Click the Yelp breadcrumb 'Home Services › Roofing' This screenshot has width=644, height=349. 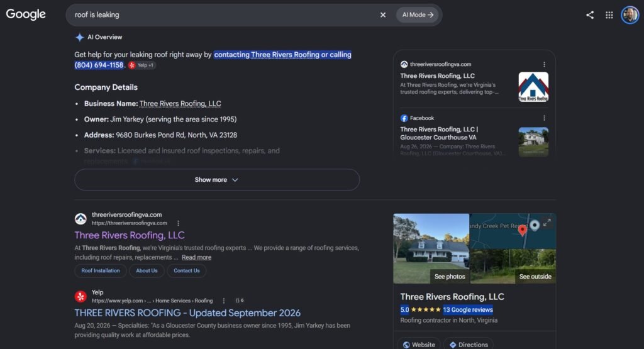184,301
